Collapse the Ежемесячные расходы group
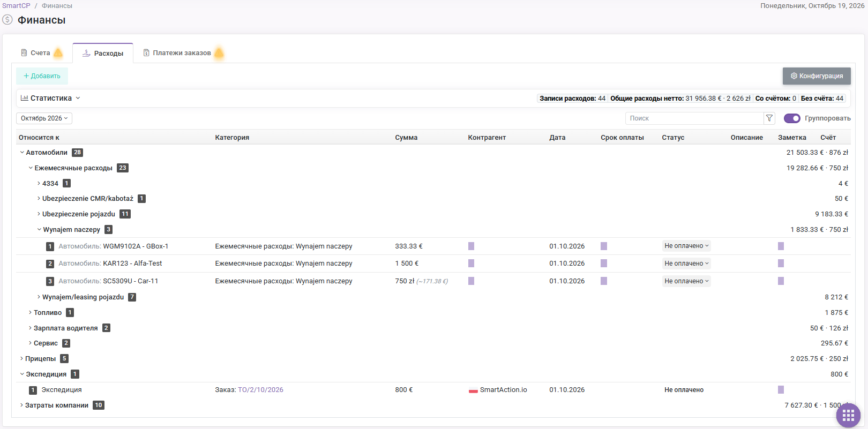This screenshot has height=429, width=868. click(x=31, y=168)
